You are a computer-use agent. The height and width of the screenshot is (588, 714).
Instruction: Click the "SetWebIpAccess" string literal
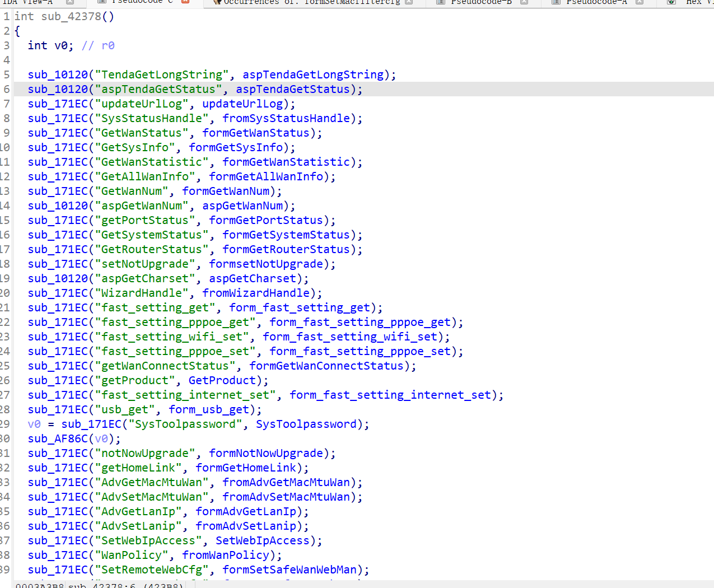click(149, 540)
